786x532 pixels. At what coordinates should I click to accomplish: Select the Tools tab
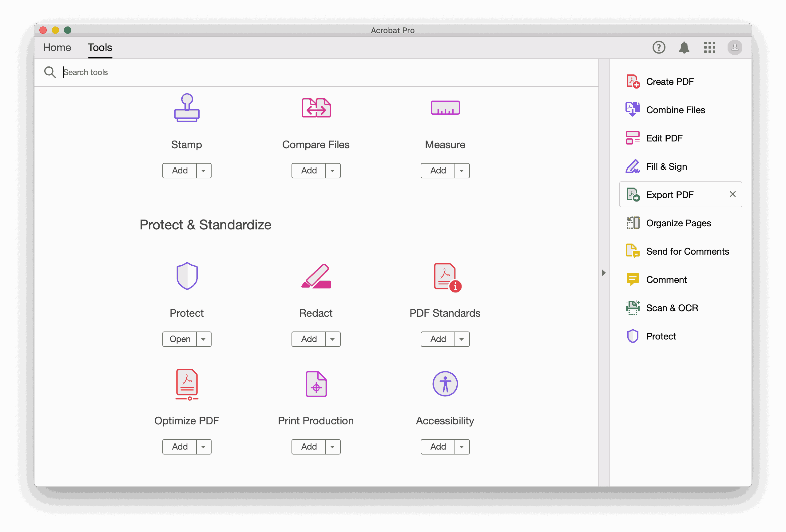pos(100,47)
